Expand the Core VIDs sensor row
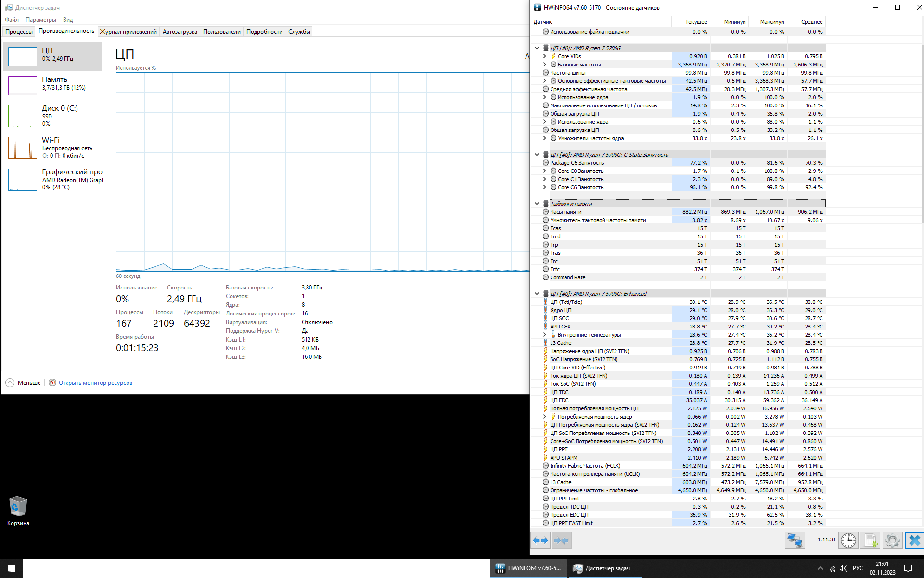The height and width of the screenshot is (578, 924). pos(545,56)
